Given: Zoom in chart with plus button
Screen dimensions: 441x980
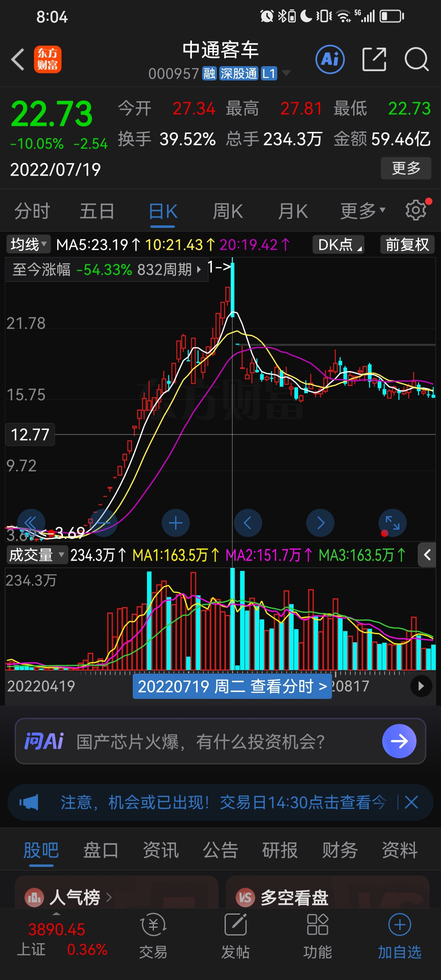Looking at the screenshot, I should coord(176,523).
